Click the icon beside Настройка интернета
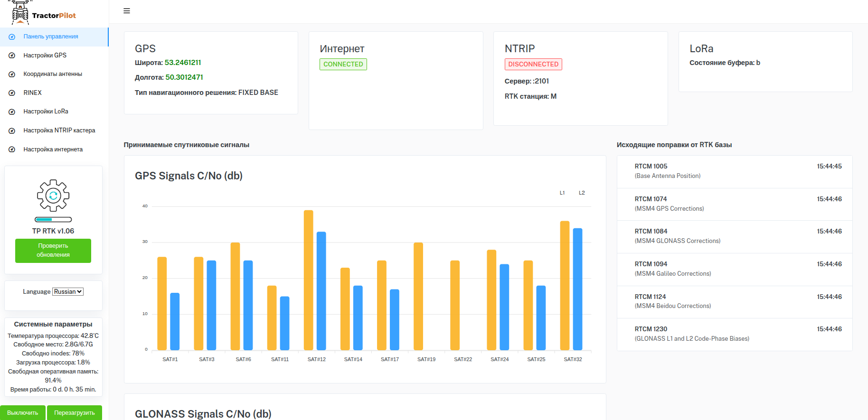868x420 pixels. click(x=12, y=149)
